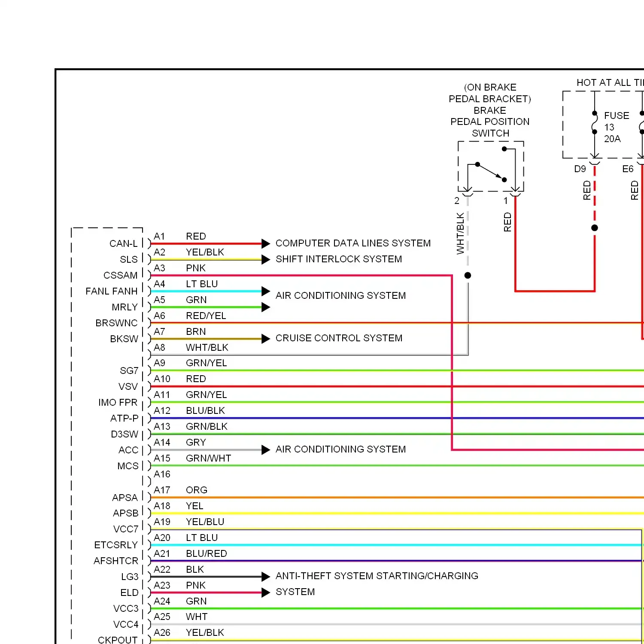This screenshot has width=644, height=644.
Task: Click pin label A1
Action: point(159,237)
